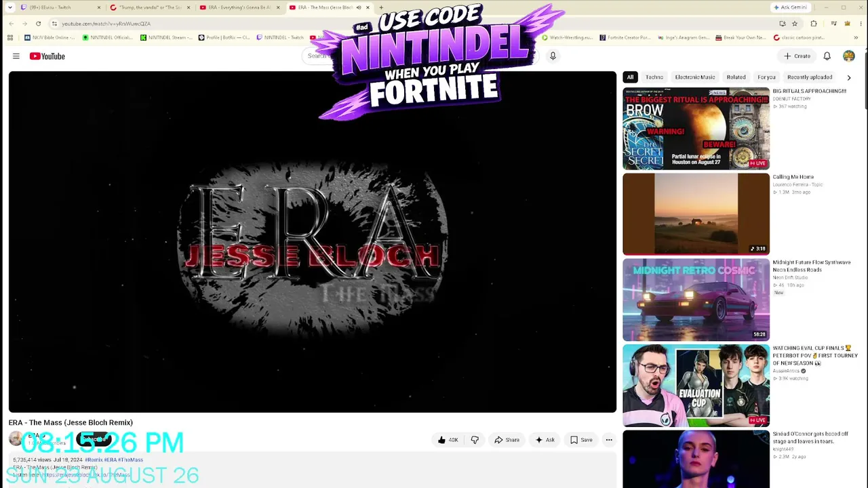Open the YouTube guide hamburger menu
The image size is (868, 488).
tap(16, 56)
